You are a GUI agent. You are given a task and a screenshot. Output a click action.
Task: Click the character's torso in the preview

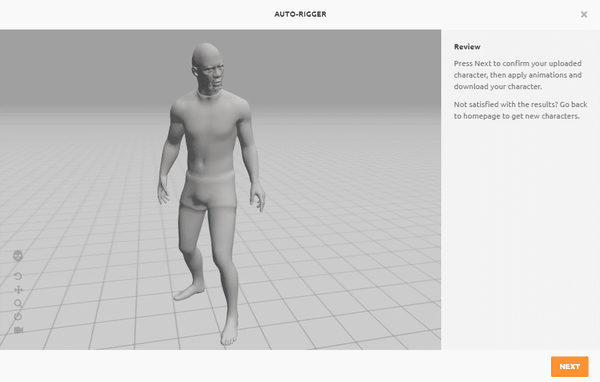[210, 134]
